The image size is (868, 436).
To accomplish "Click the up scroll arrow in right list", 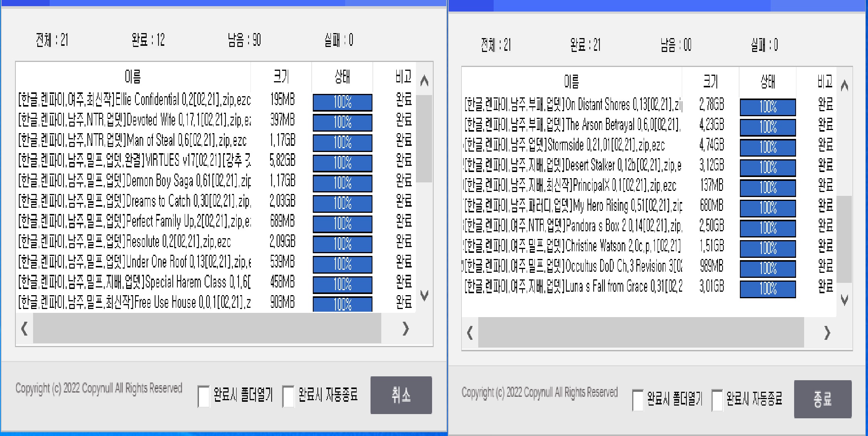I will click(844, 85).
